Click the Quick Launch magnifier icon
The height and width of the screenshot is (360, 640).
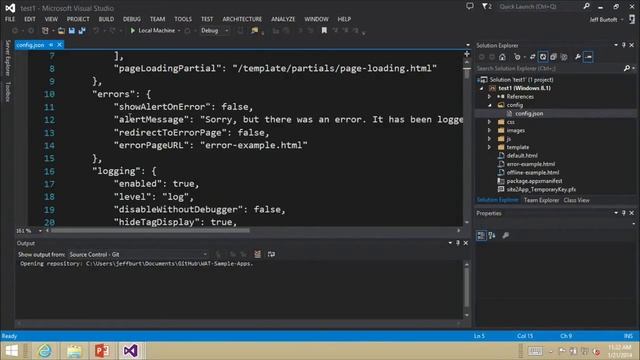click(587, 6)
